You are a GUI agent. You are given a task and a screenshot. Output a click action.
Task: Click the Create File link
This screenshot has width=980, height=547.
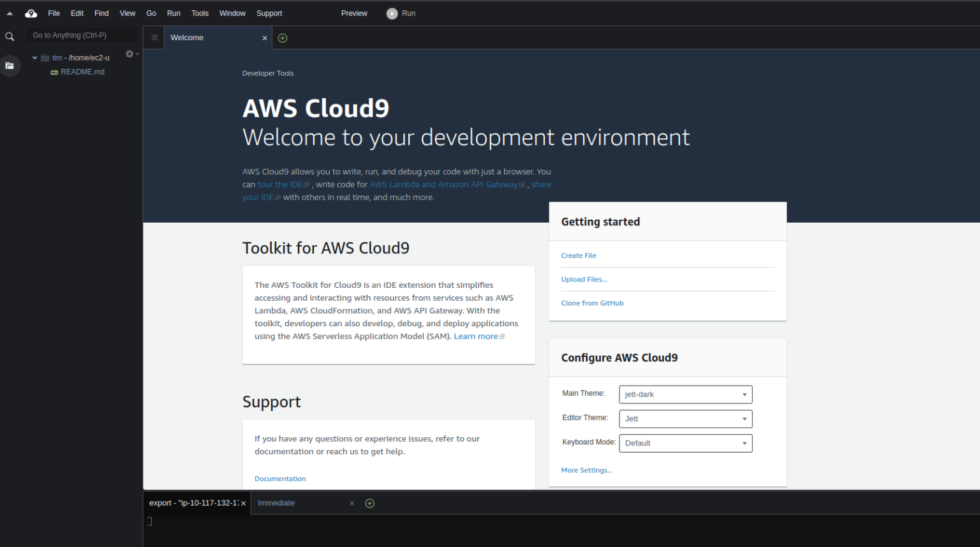579,255
